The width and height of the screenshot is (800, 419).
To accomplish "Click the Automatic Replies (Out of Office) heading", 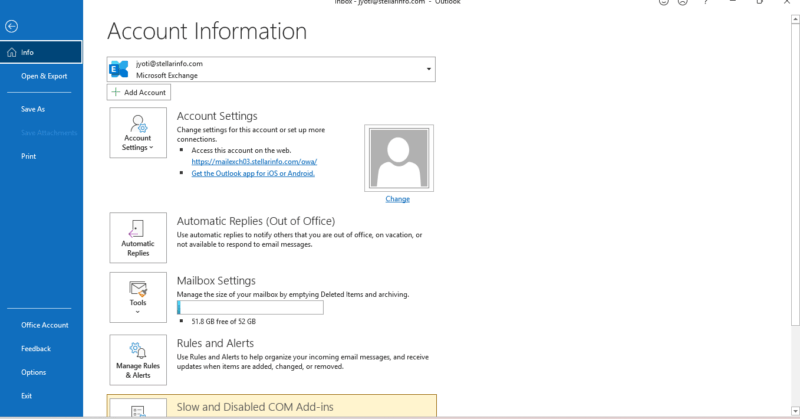I will 256,221.
